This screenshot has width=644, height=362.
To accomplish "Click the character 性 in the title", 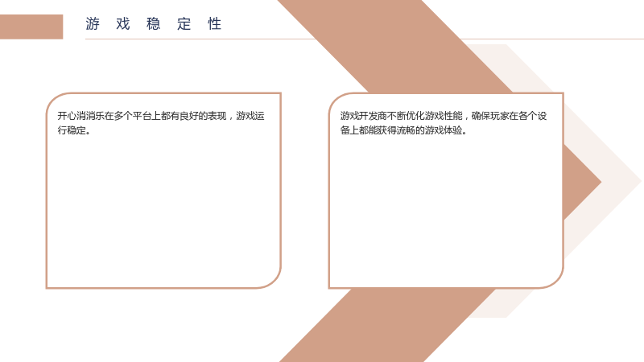I will click(x=214, y=24).
